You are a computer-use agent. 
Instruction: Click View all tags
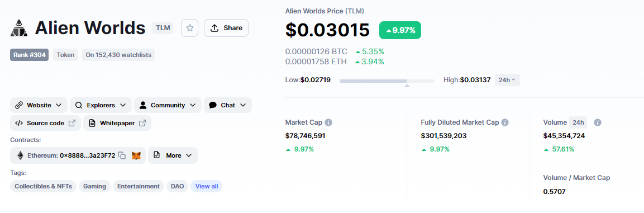click(x=207, y=186)
